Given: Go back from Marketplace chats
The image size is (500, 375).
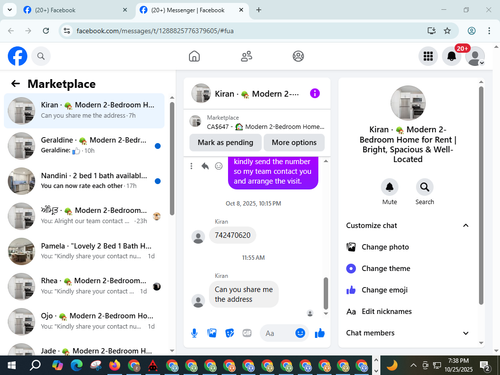Looking at the screenshot, I should coord(16,83).
